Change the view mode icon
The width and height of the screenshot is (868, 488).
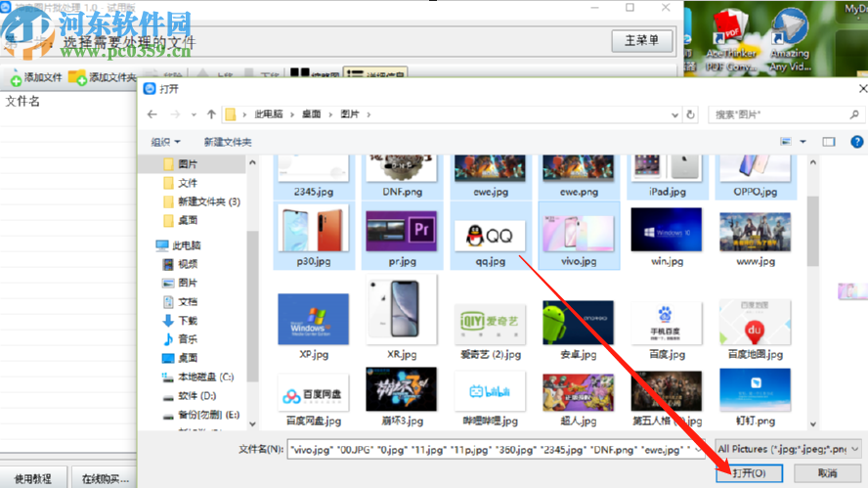point(786,142)
